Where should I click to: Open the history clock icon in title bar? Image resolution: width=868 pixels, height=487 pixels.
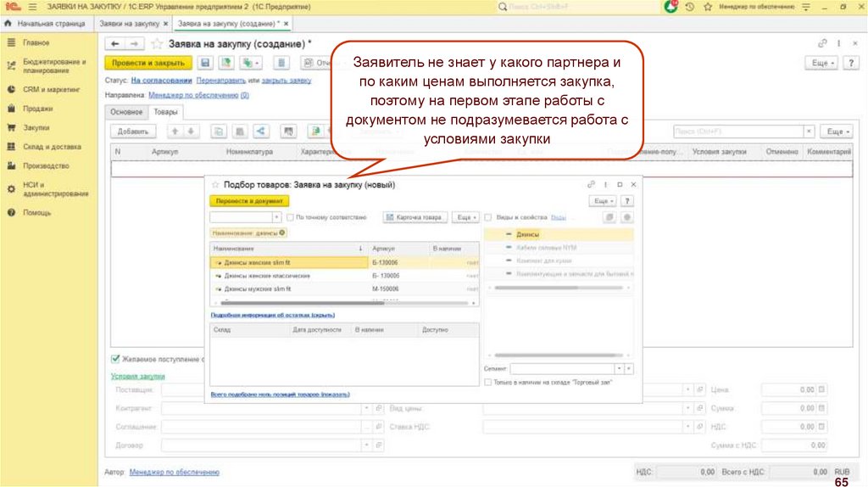689,7
